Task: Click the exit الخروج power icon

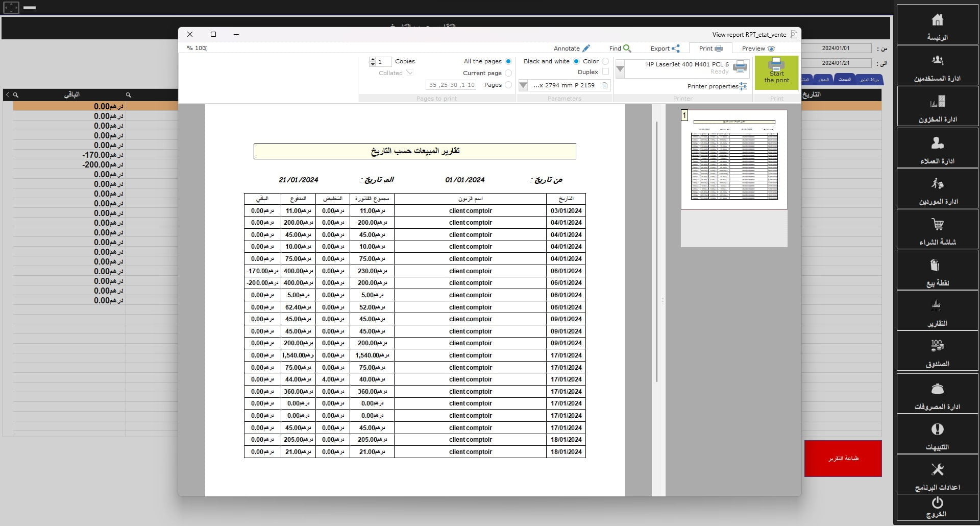Action: [937, 503]
